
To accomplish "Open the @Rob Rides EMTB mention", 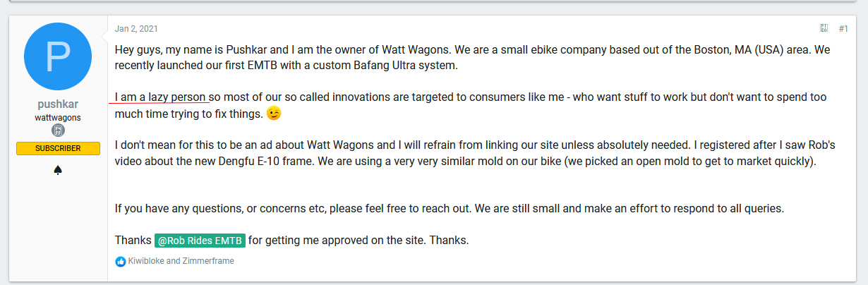I will click(200, 241).
